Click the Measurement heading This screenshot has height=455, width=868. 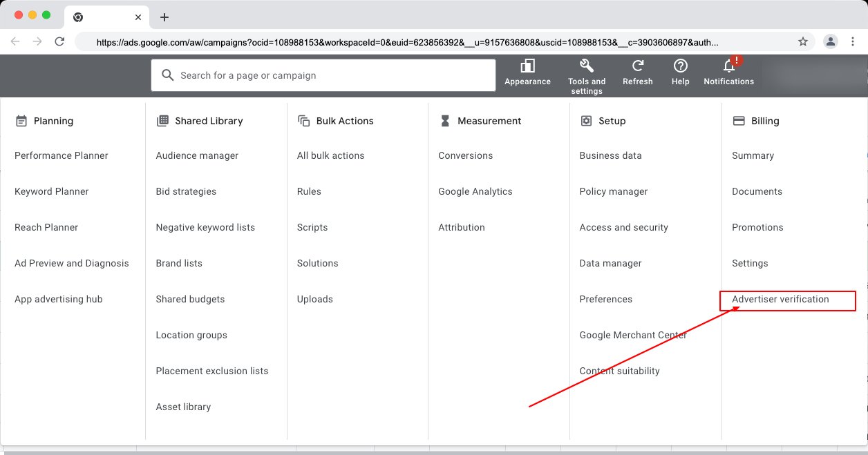tap(489, 121)
